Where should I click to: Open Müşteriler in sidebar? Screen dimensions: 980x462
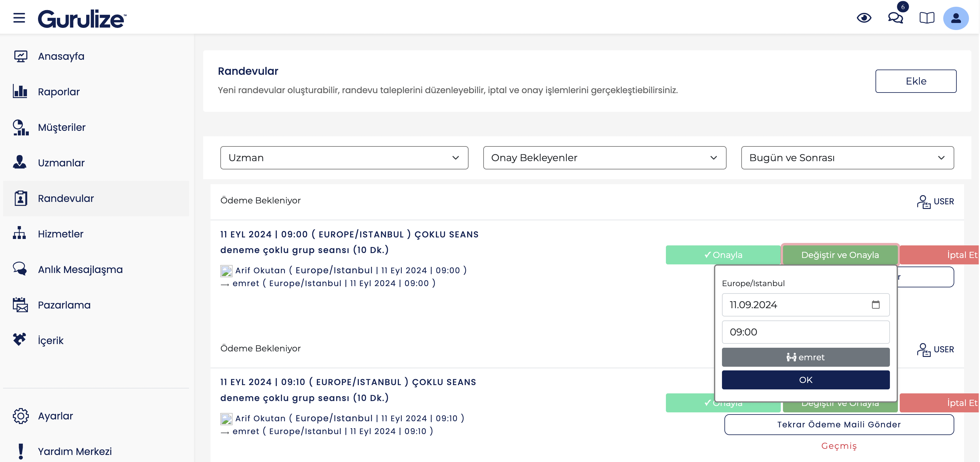coord(96,127)
